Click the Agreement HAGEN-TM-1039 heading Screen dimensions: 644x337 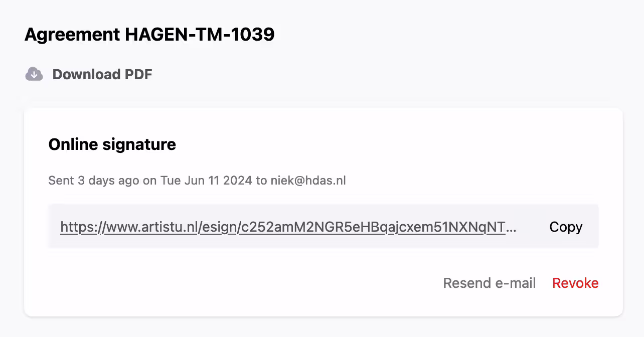click(x=150, y=34)
